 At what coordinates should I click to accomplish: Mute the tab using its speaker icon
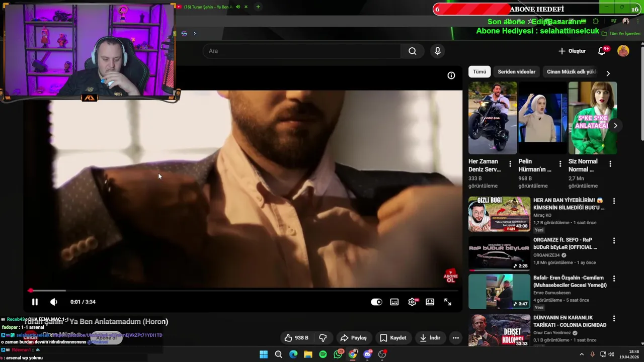(x=238, y=7)
